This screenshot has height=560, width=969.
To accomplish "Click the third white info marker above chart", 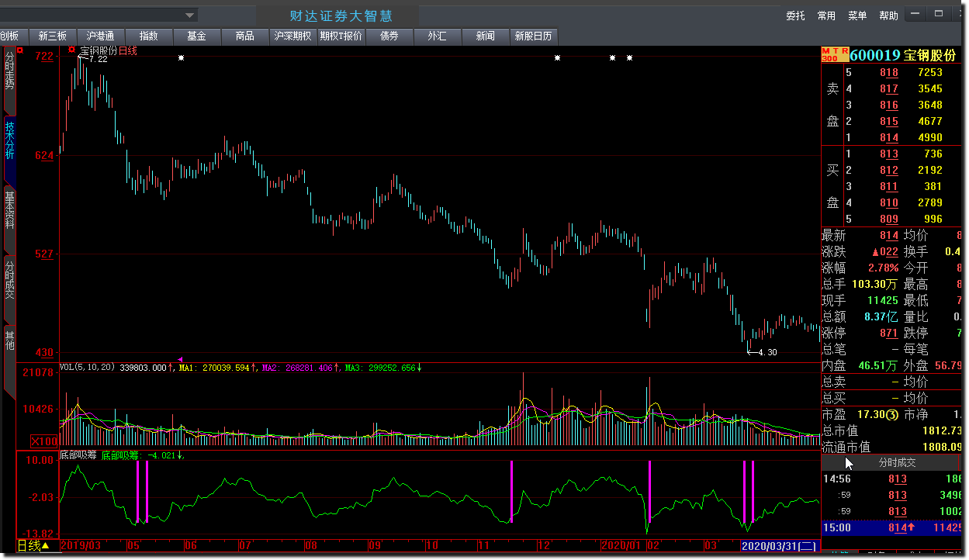I will pyautogui.click(x=612, y=57).
